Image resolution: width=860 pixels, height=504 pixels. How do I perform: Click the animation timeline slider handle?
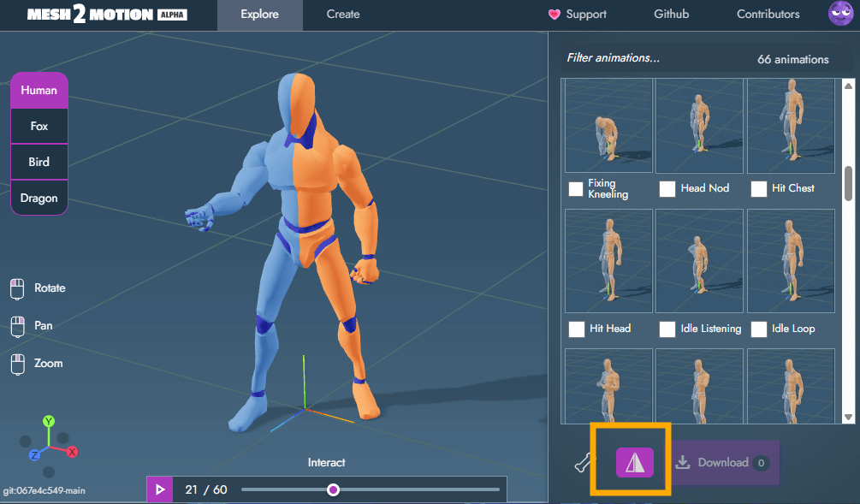[x=333, y=489]
